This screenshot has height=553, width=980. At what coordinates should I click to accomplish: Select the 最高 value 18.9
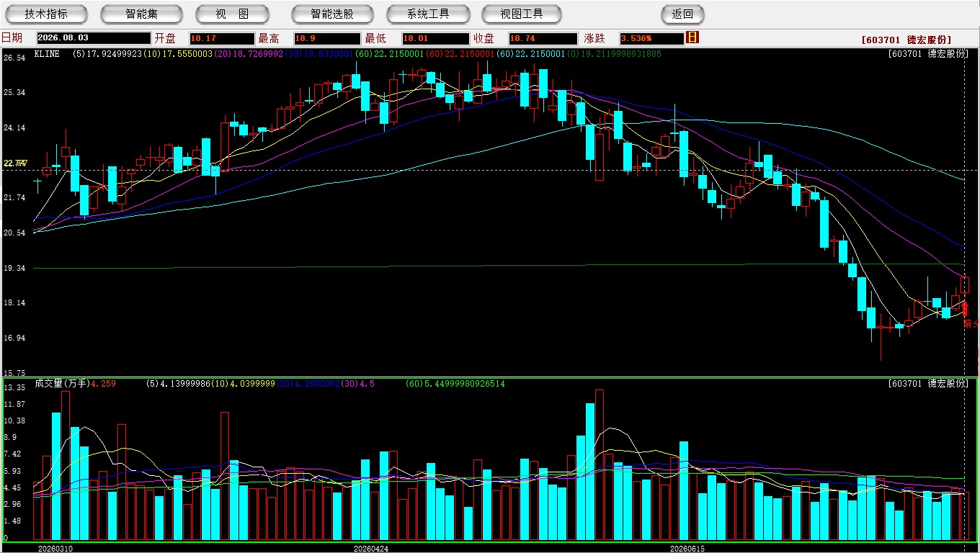[x=327, y=39]
